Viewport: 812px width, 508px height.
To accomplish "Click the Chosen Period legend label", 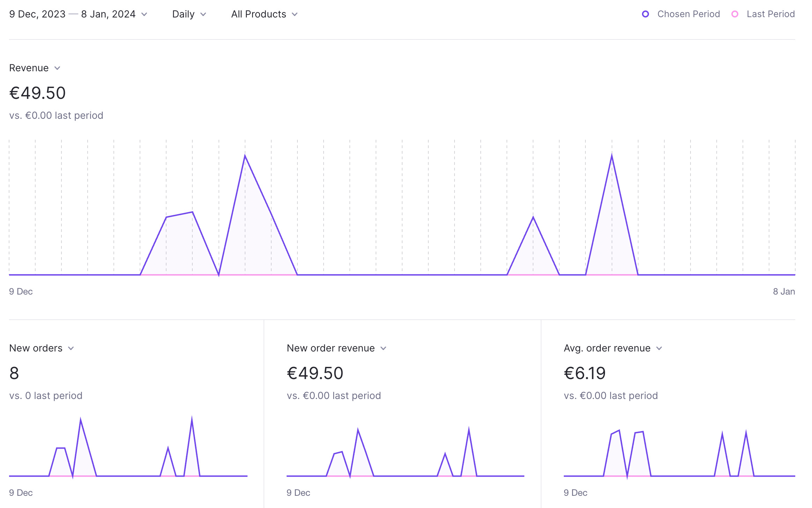I will [x=688, y=14].
